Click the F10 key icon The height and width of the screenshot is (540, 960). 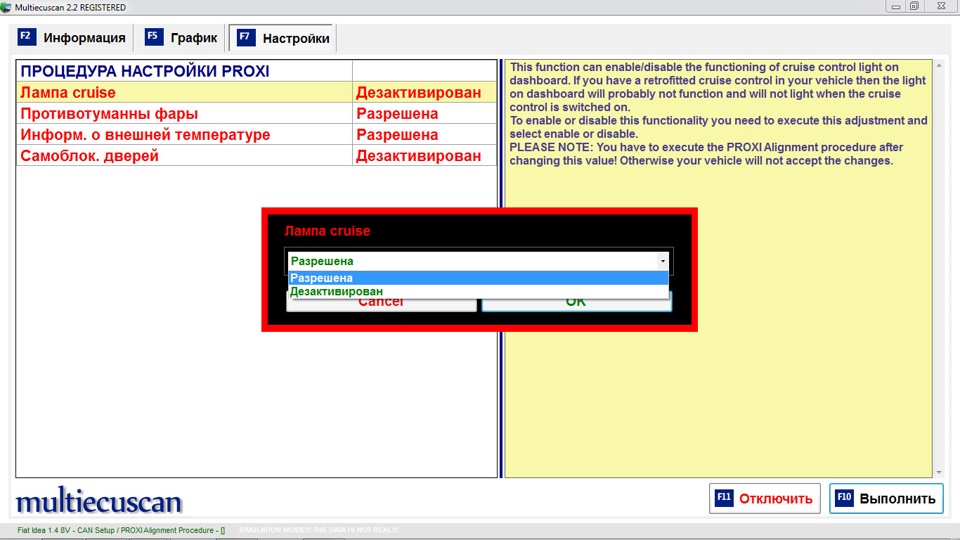pyautogui.click(x=844, y=498)
